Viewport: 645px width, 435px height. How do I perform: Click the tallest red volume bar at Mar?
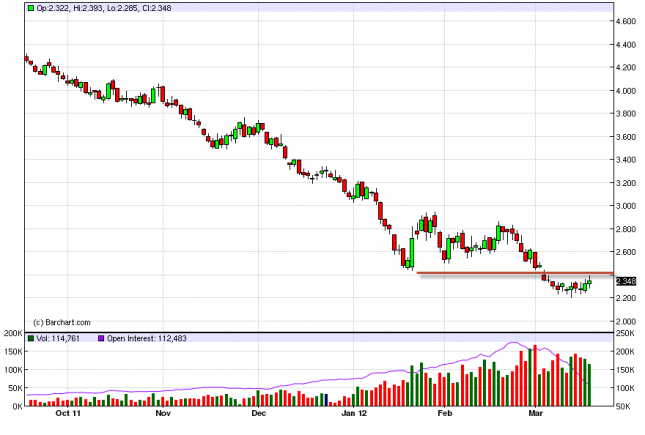(x=535, y=375)
